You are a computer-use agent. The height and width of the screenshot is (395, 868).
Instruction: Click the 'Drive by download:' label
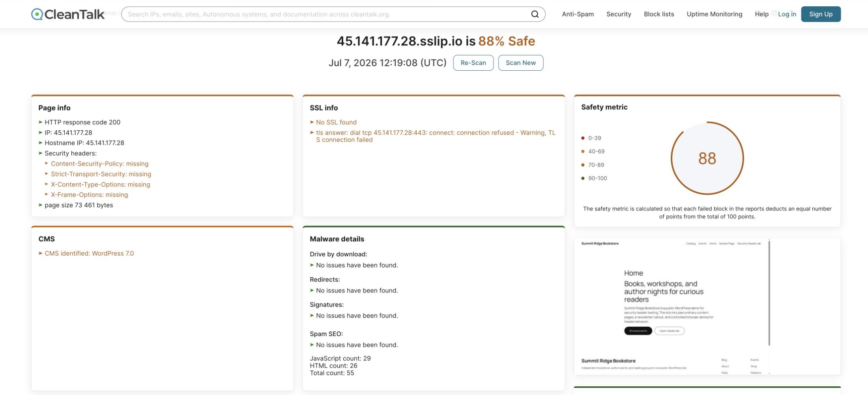(339, 254)
